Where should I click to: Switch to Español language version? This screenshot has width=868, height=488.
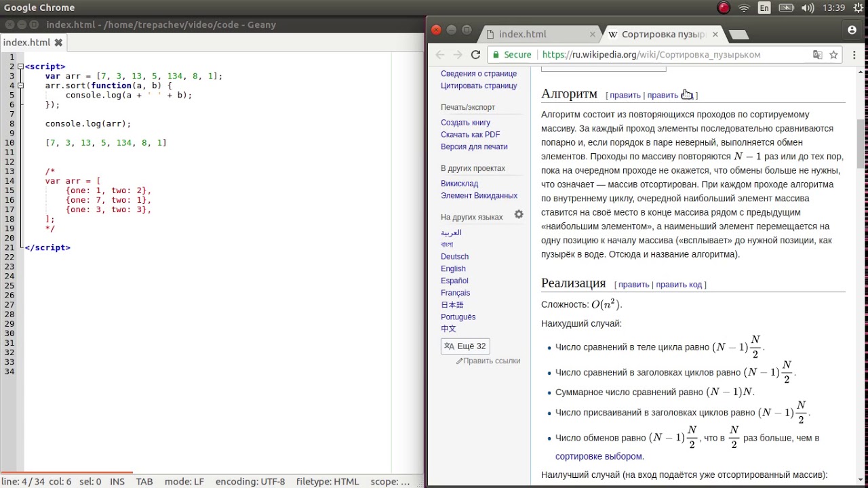[454, 281]
